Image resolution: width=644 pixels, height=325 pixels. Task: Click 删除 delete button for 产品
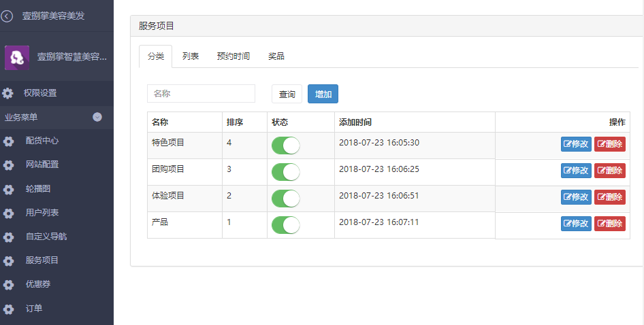tap(610, 224)
